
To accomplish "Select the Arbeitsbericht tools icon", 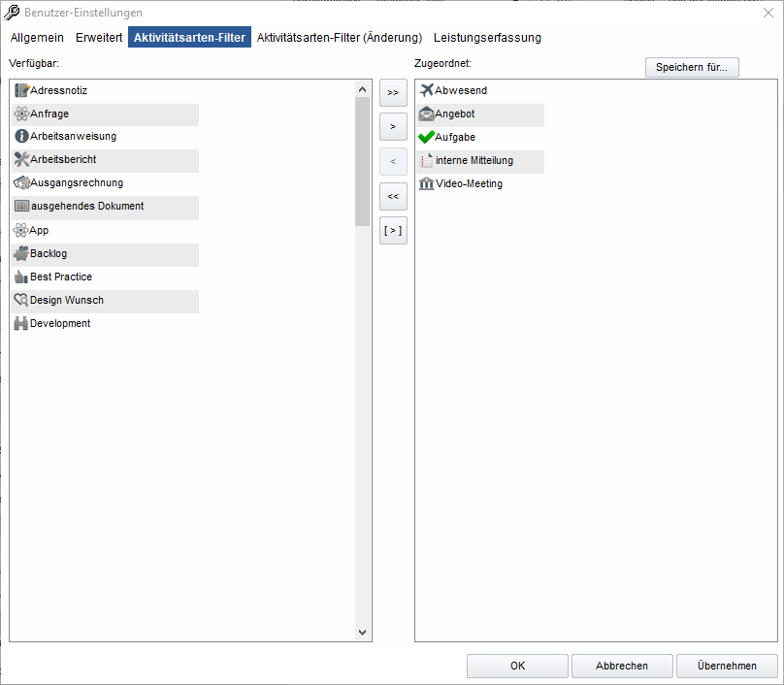I will pyautogui.click(x=21, y=159).
